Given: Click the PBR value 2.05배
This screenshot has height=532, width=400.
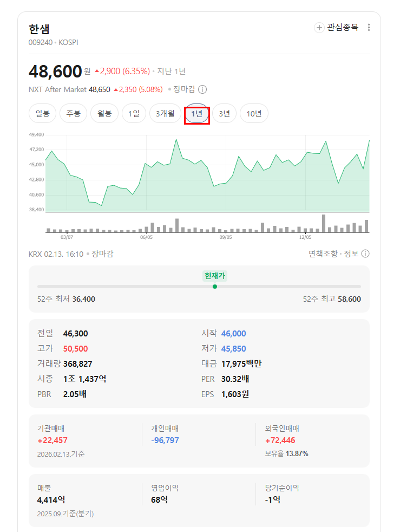Looking at the screenshot, I should 75,394.
